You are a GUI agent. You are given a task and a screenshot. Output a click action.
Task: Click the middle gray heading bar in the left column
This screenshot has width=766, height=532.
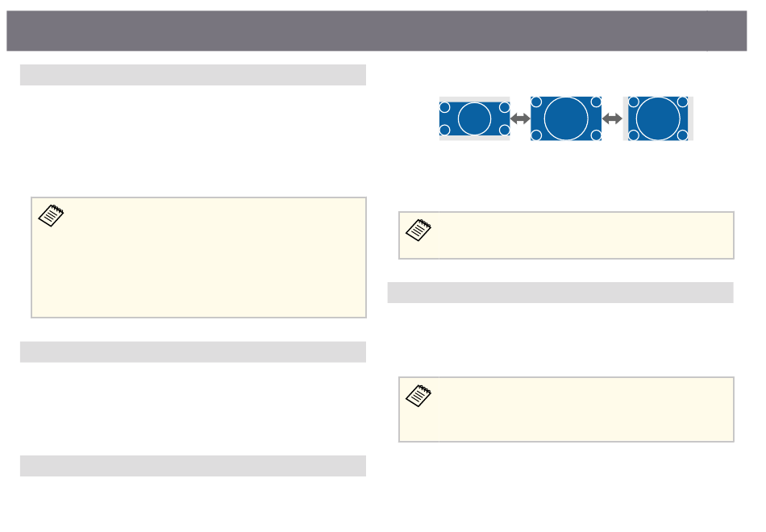point(194,351)
